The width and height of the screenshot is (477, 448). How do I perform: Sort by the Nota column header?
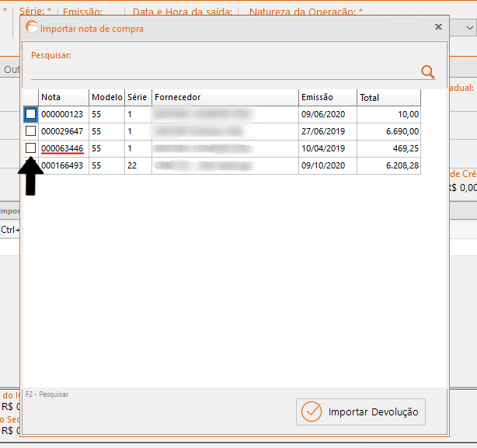tap(64, 97)
